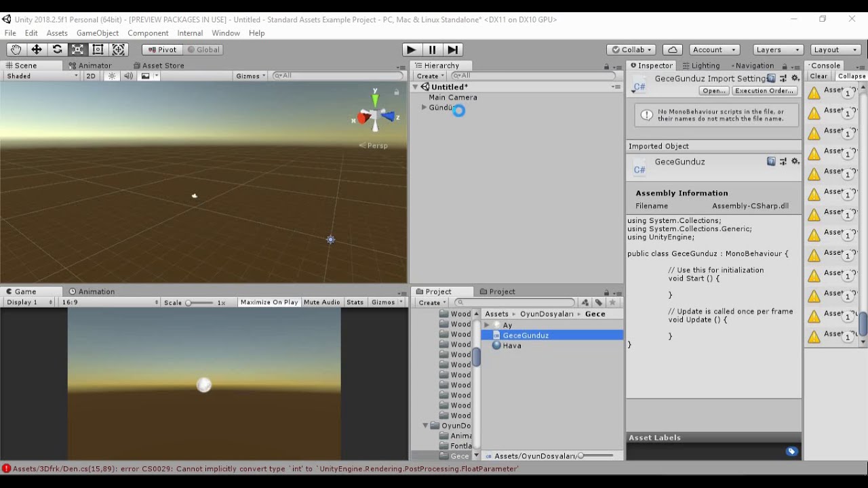The image size is (868, 488).
Task: Collapse the OyunDo folder in tree
Action: coord(426,426)
